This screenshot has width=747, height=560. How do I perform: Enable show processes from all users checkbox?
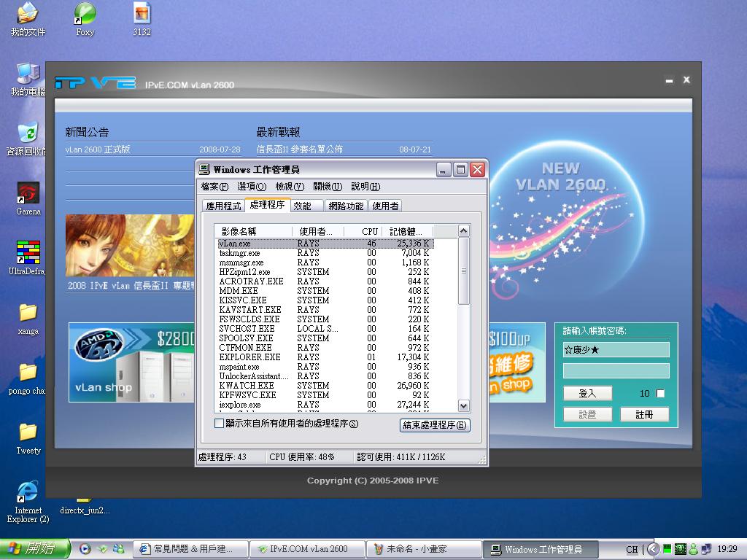click(220, 424)
